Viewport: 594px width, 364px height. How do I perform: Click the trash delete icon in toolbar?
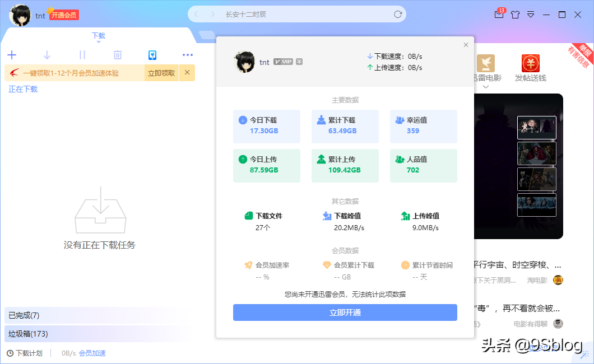(x=118, y=55)
